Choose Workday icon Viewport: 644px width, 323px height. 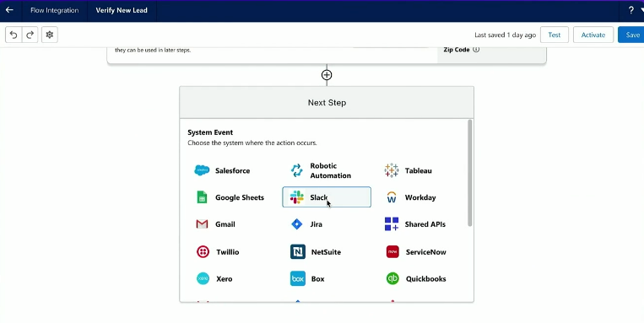pyautogui.click(x=392, y=197)
